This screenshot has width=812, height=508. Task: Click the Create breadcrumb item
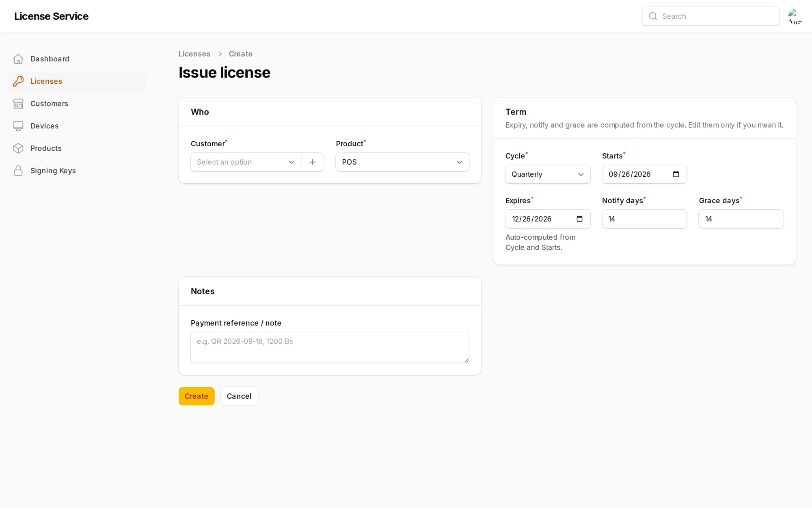pos(240,54)
